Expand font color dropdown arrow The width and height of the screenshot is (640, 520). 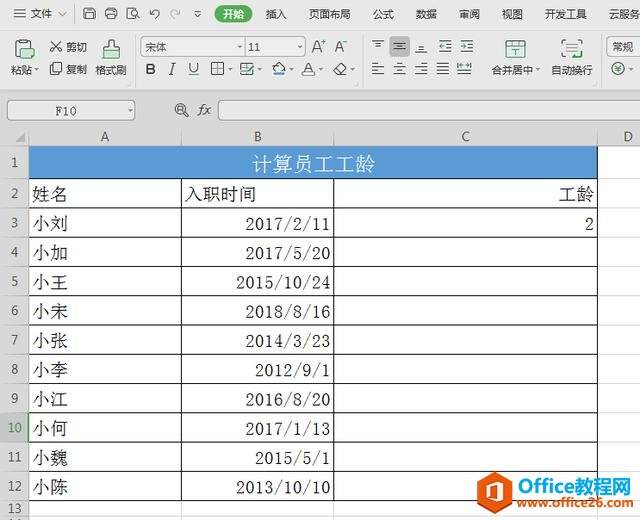tap(320, 69)
